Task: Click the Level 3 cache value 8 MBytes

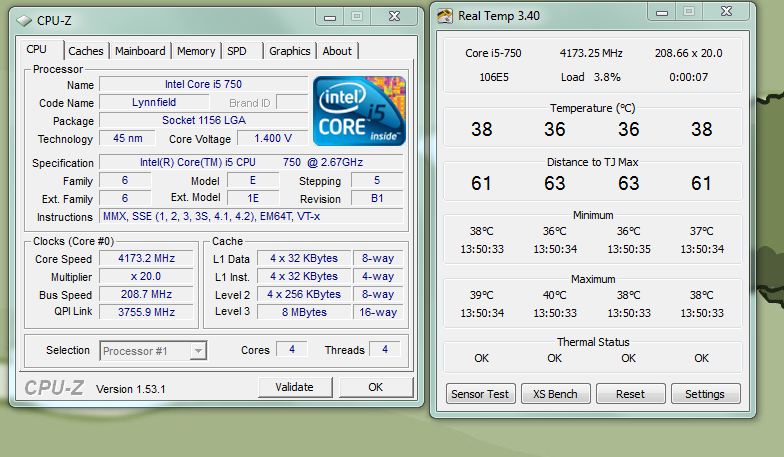Action: coord(304,312)
